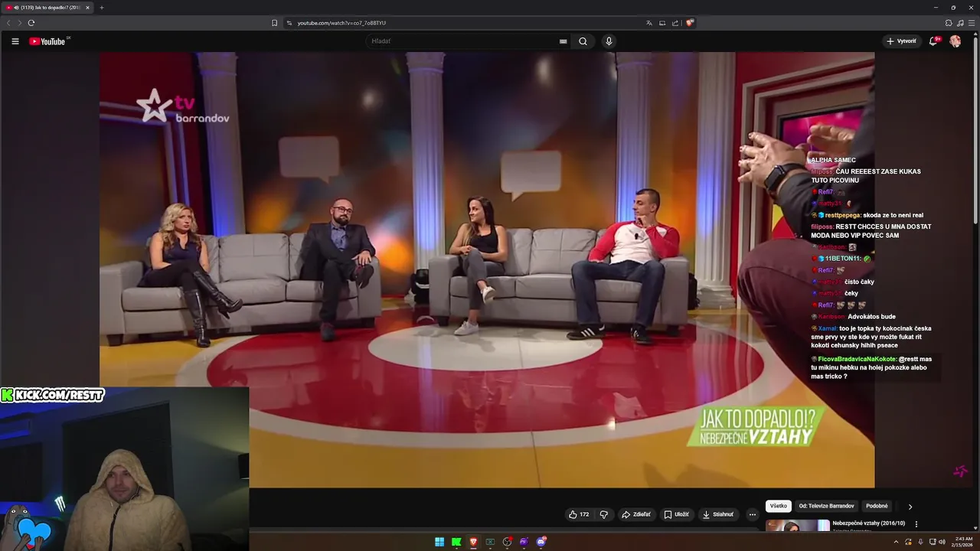Cast or picture-in-picture media icon in the address bar

click(662, 23)
